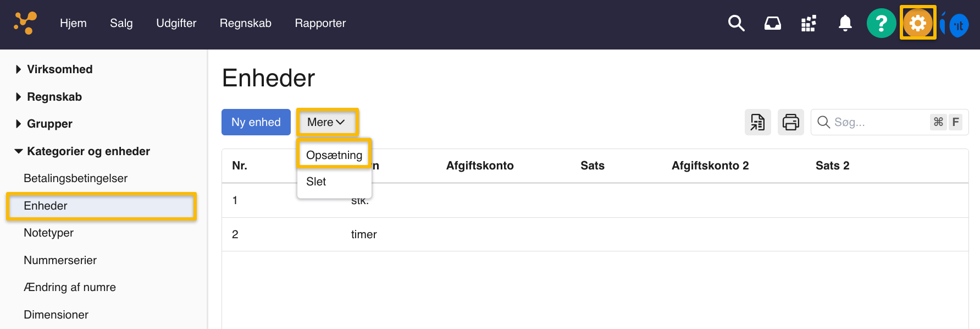Choose Opsætning from the Mere menu
The height and width of the screenshot is (329, 980).
click(x=334, y=155)
